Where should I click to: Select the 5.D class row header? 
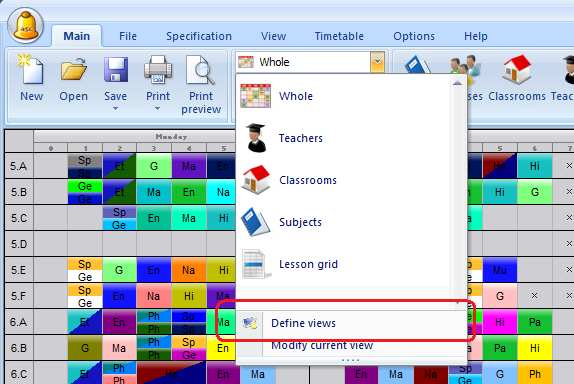pyautogui.click(x=19, y=244)
